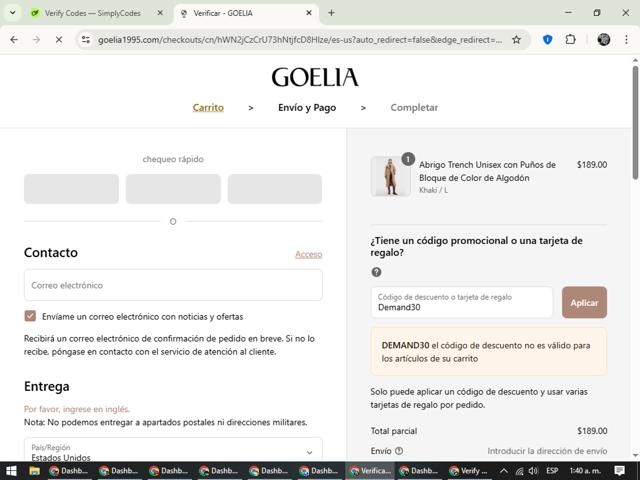Open File Explorer from the taskbar

(34, 471)
